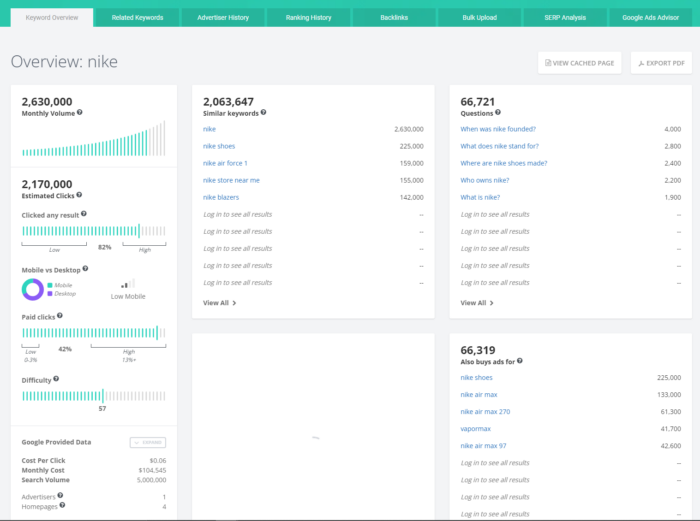Click the 4,000 volume for founded question
700x521 pixels.
(x=673, y=129)
